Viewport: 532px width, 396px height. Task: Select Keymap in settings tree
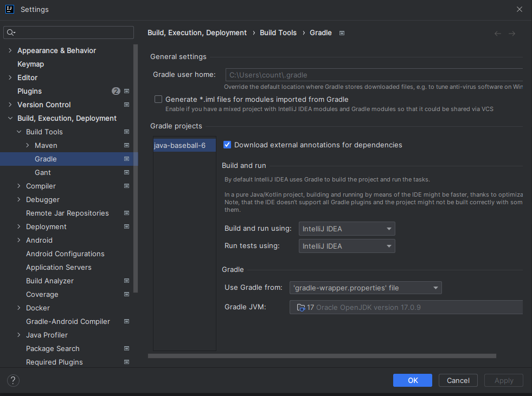point(30,64)
